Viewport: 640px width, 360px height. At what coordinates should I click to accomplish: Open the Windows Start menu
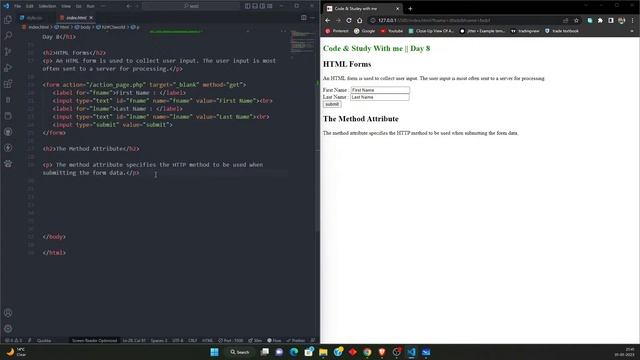[x=214, y=352]
